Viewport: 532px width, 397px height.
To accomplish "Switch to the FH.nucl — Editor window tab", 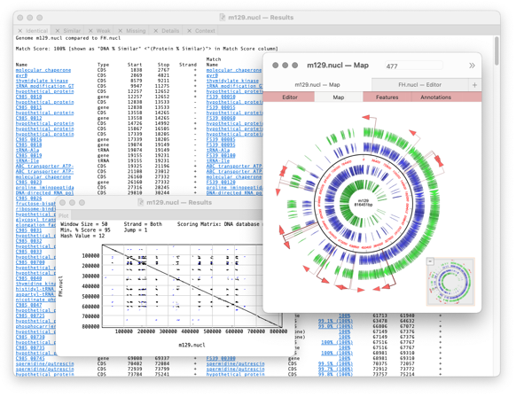I will pos(419,85).
